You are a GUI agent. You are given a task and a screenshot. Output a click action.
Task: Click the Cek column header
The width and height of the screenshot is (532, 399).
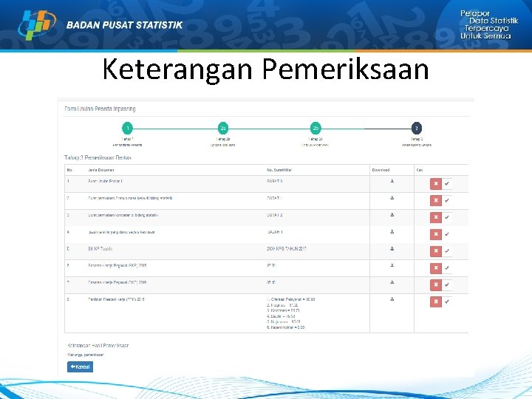(420, 170)
